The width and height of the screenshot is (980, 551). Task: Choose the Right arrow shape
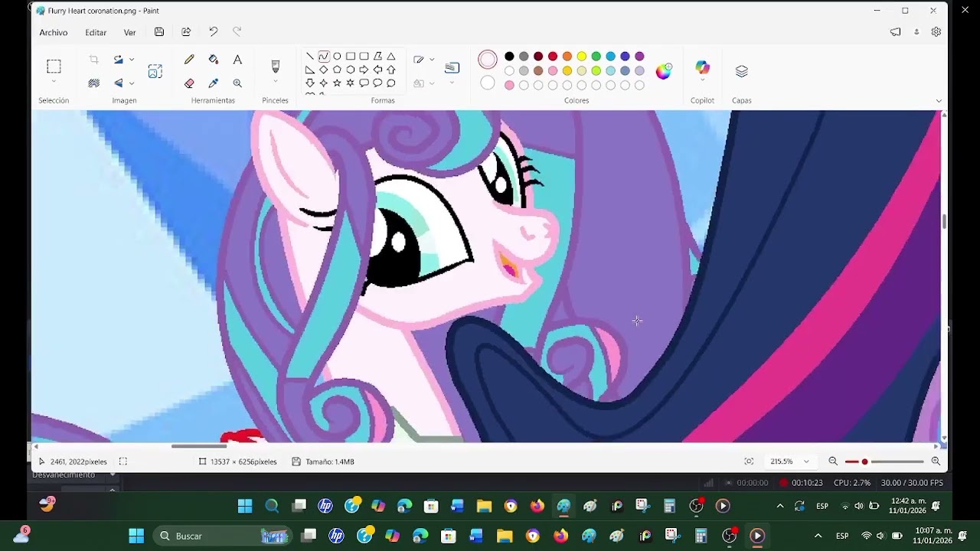tap(364, 70)
